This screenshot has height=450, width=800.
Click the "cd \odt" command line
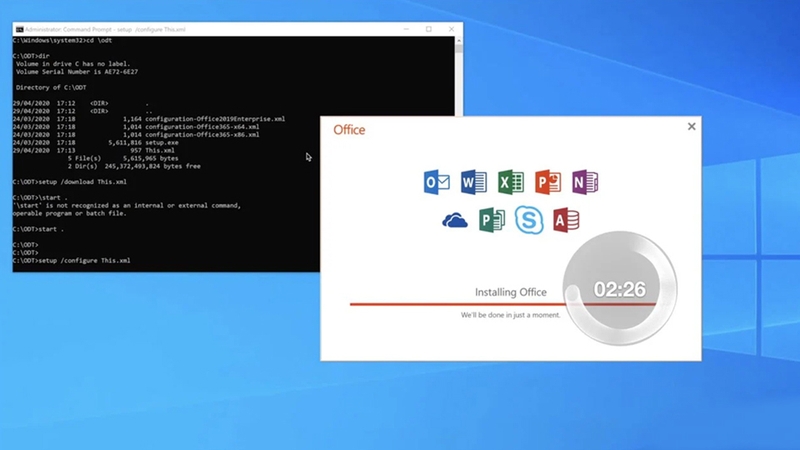[x=62, y=40]
